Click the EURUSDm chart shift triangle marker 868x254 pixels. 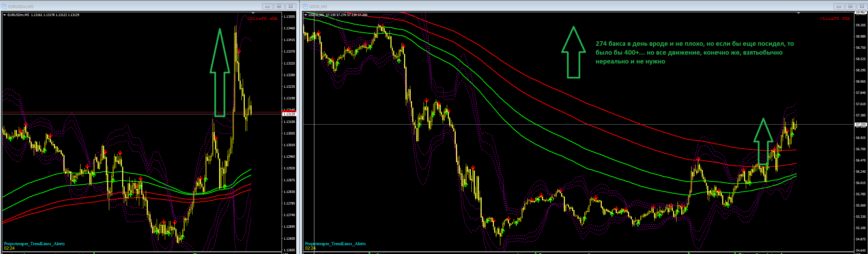253,13
